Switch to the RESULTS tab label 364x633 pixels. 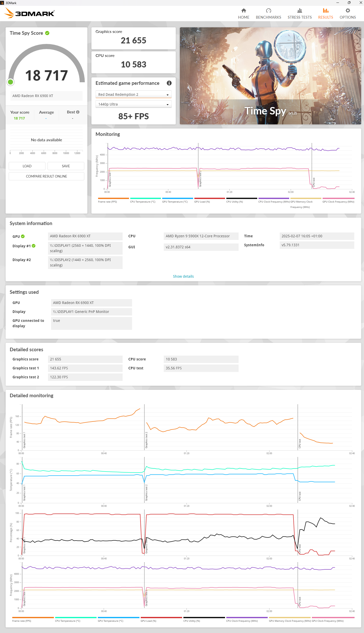point(325,17)
